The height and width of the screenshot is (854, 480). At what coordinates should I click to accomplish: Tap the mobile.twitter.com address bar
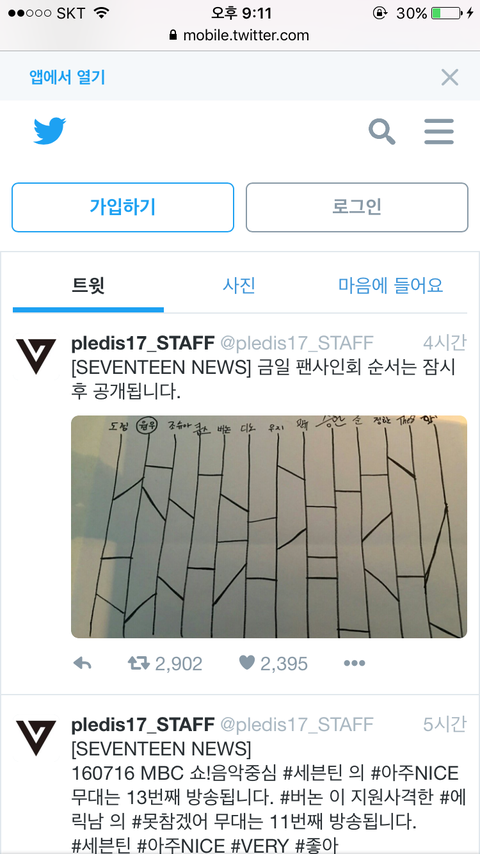coord(240,35)
